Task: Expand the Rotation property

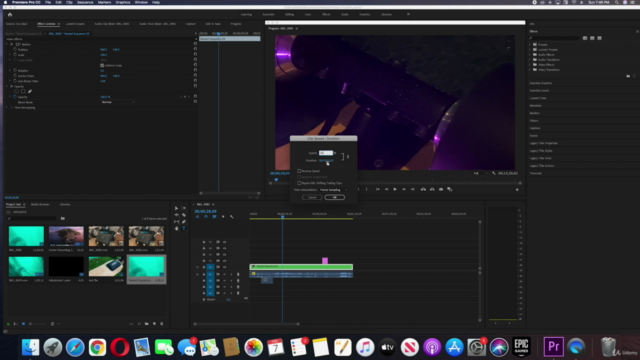Action: click(x=10, y=71)
